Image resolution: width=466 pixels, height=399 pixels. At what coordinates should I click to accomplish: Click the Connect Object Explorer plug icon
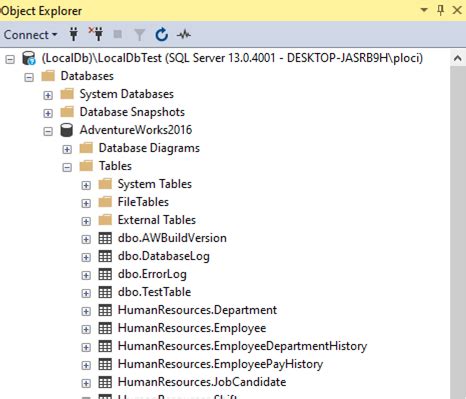(74, 34)
